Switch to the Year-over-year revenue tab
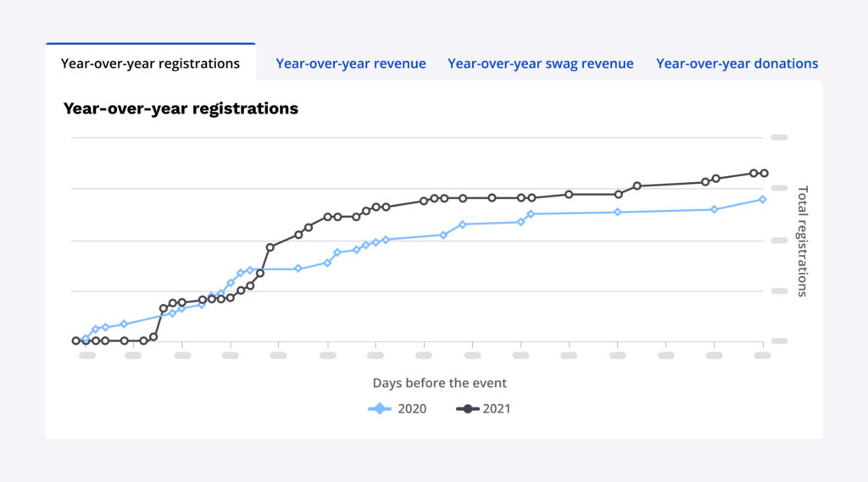The height and width of the screenshot is (482, 868). pos(351,64)
